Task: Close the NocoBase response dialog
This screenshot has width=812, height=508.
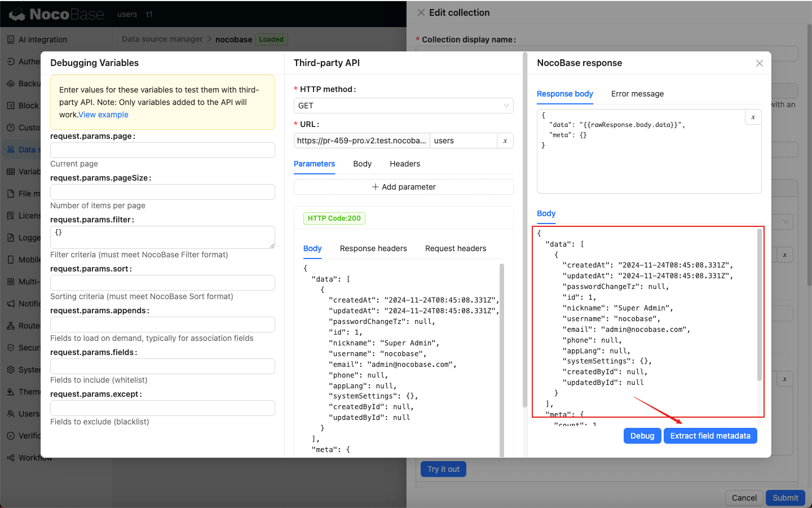Action: [759, 63]
